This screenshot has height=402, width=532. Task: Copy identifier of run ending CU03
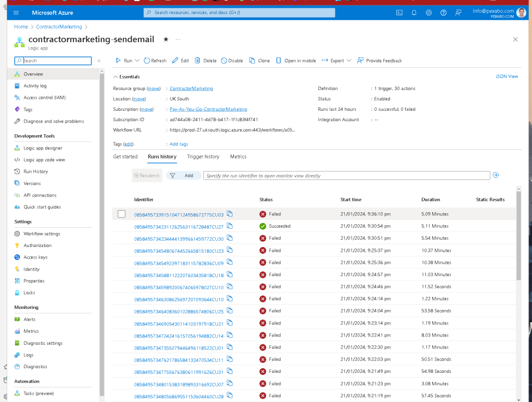click(x=230, y=214)
